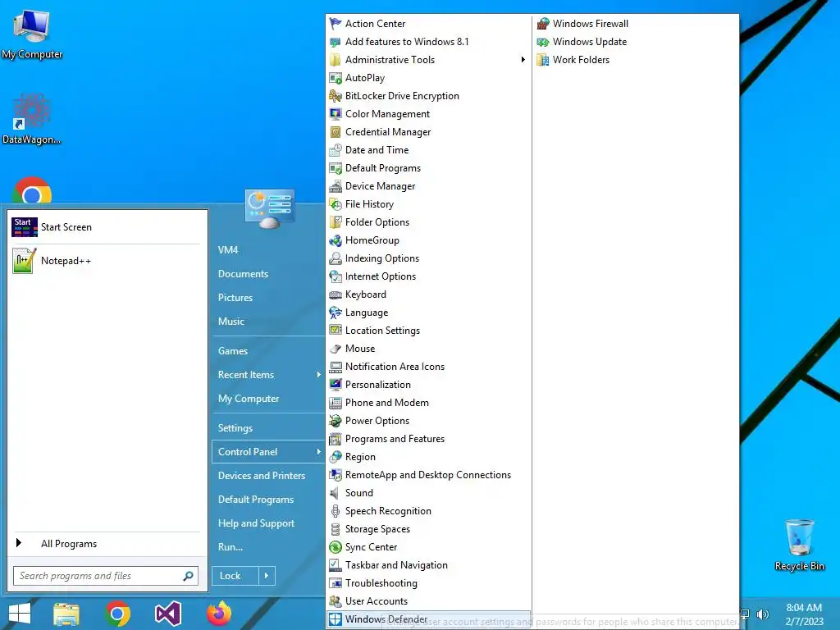The height and width of the screenshot is (630, 840).
Task: Open the Date and Time clock icon
Action: coord(336,150)
